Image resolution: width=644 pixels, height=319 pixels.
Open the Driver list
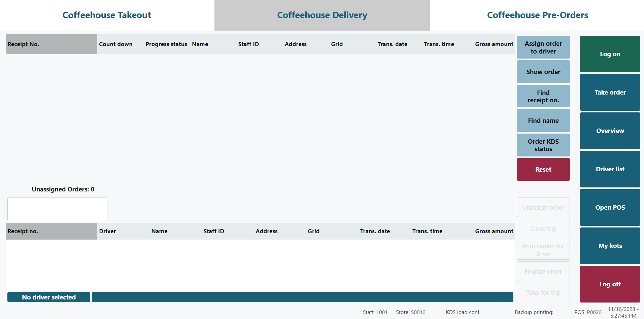(610, 169)
